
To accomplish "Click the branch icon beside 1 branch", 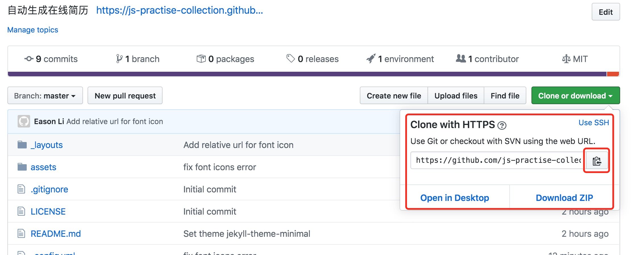I will point(119,59).
